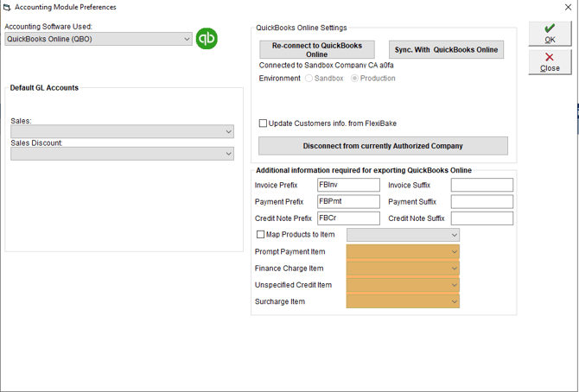Screen dimensions: 579x392
Task: Confirm settings with the OK button
Action: click(550, 34)
